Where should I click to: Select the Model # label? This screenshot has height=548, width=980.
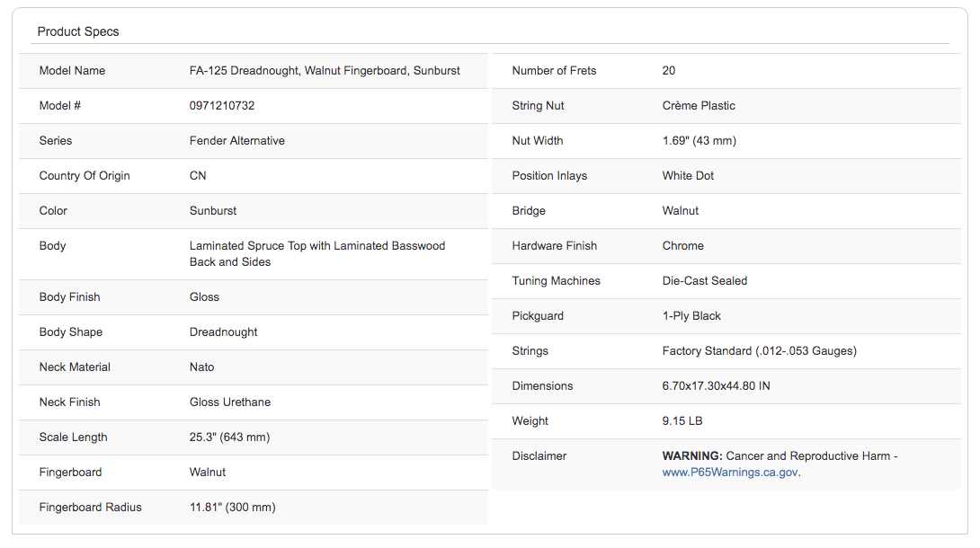[x=60, y=105]
